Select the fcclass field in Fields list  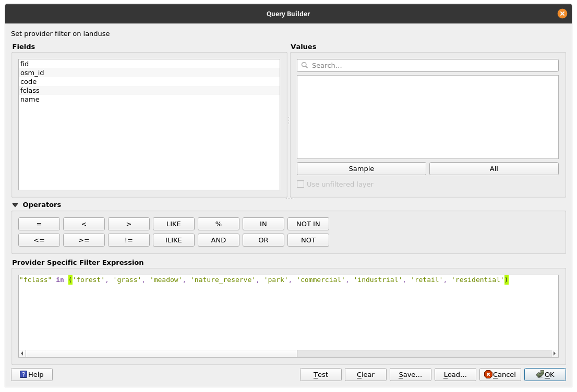[30, 90]
